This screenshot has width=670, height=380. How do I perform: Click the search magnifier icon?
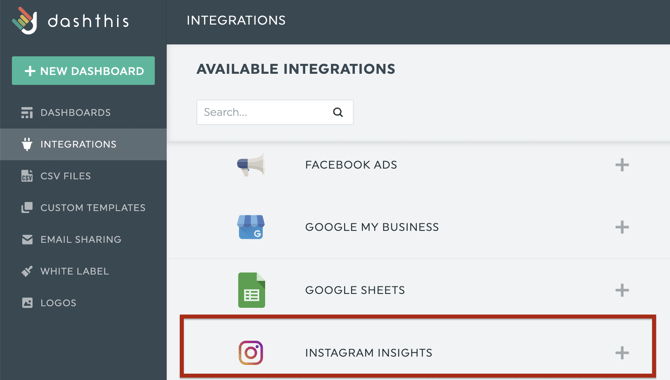[x=338, y=112]
